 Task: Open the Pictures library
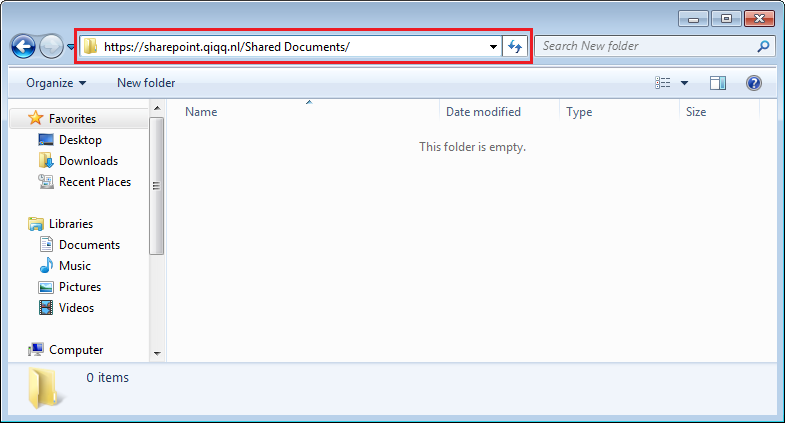click(x=80, y=287)
